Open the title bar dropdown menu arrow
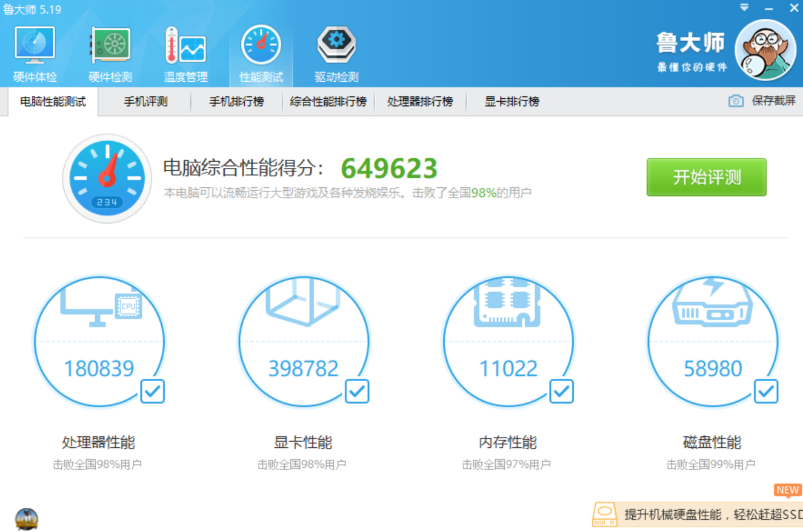Image resolution: width=803 pixels, height=532 pixels. pyautogui.click(x=744, y=8)
